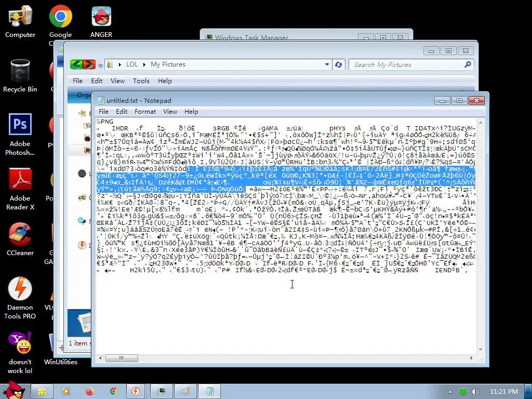The width and height of the screenshot is (532, 399).
Task: Open the Notepad View menu
Action: coord(170,112)
